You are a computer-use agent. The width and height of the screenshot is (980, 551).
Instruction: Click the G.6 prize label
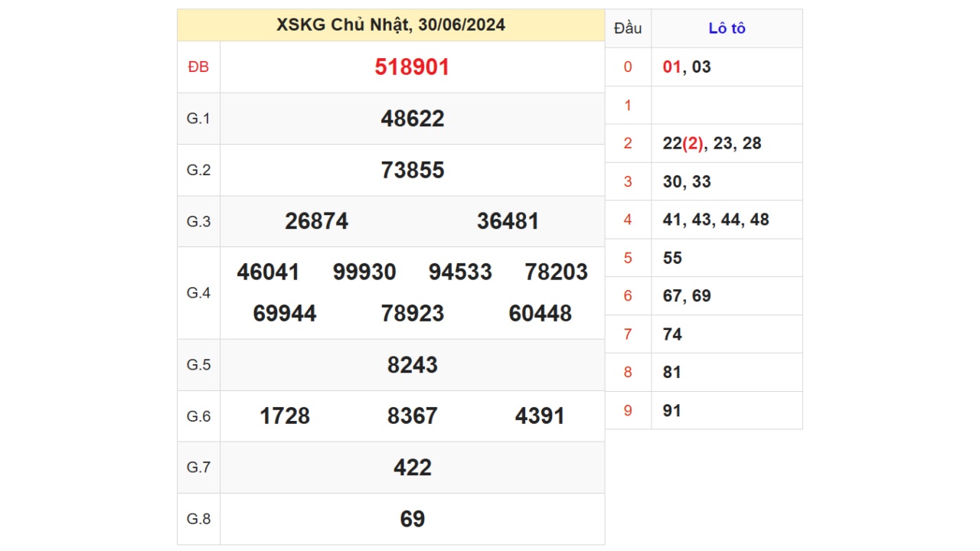pos(198,416)
